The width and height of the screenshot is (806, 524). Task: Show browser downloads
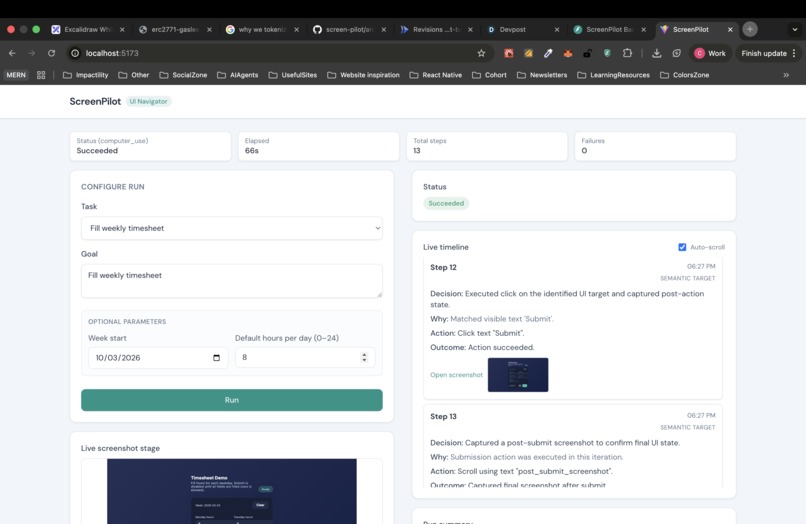pos(656,53)
